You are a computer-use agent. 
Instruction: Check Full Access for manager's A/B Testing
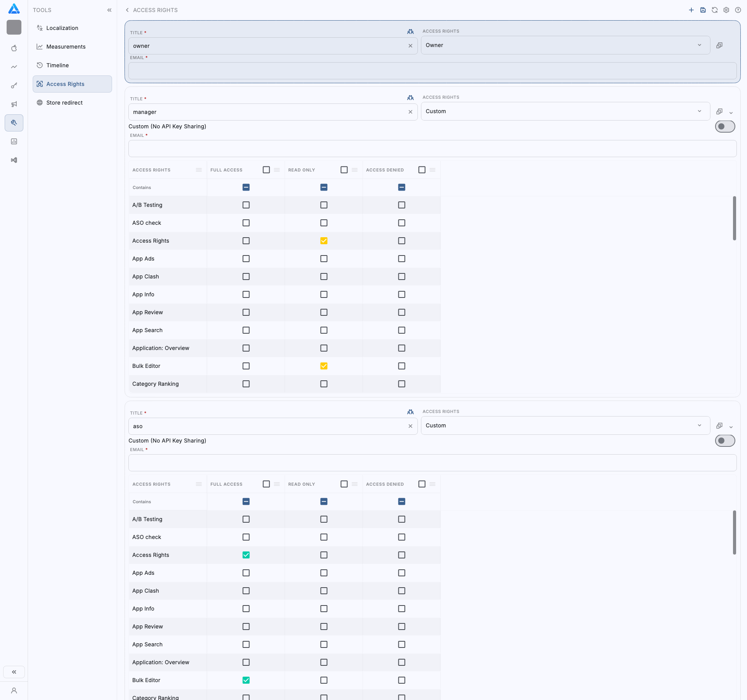point(246,205)
